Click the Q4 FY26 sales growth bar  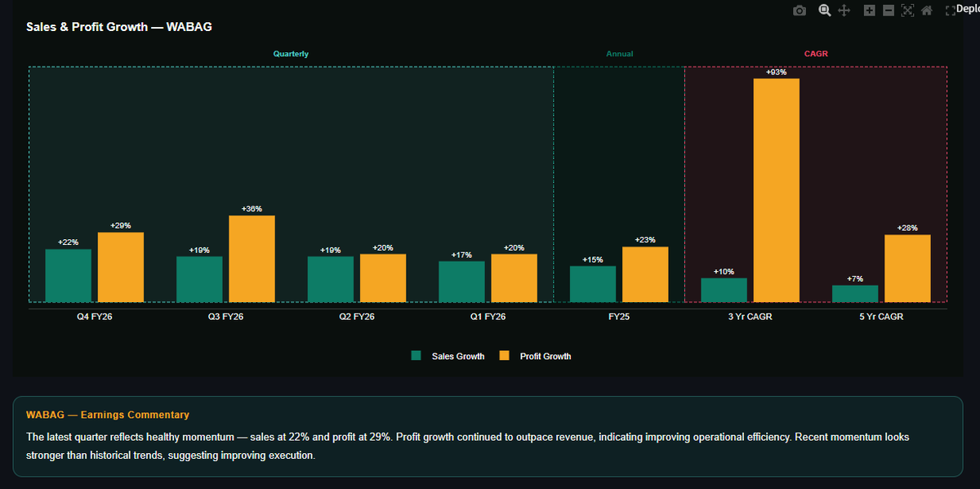click(x=69, y=276)
